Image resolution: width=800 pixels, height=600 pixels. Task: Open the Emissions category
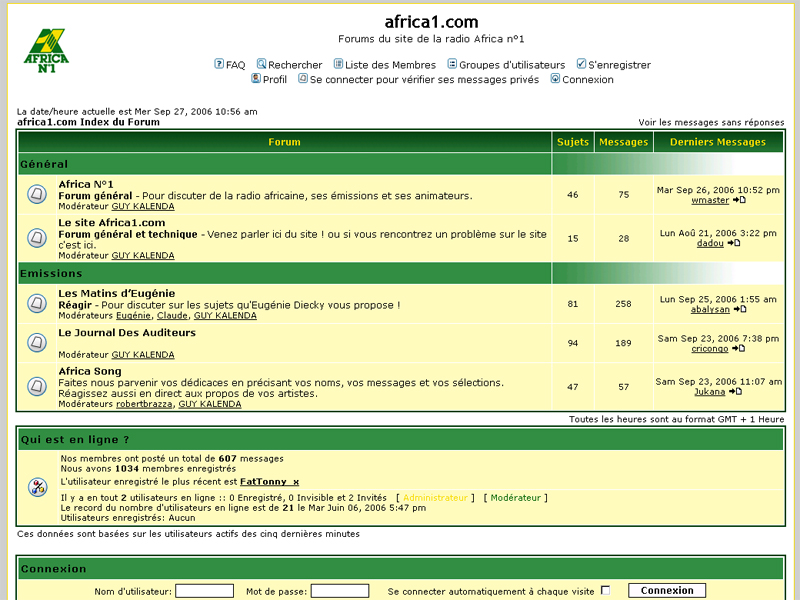click(51, 273)
